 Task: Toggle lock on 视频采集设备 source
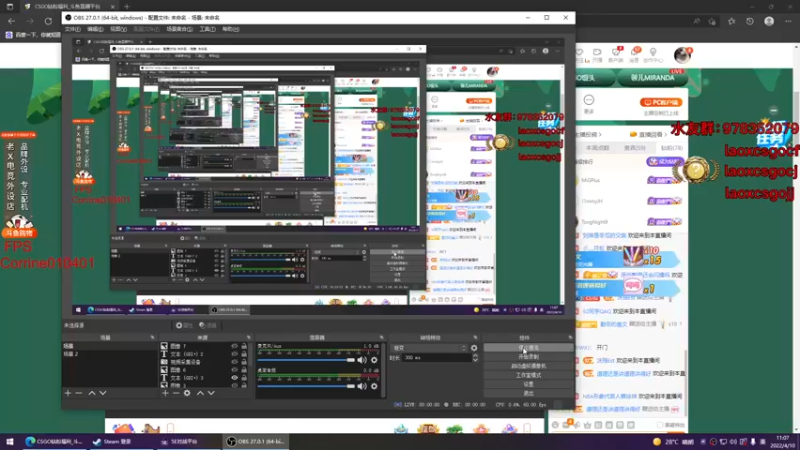[244, 362]
